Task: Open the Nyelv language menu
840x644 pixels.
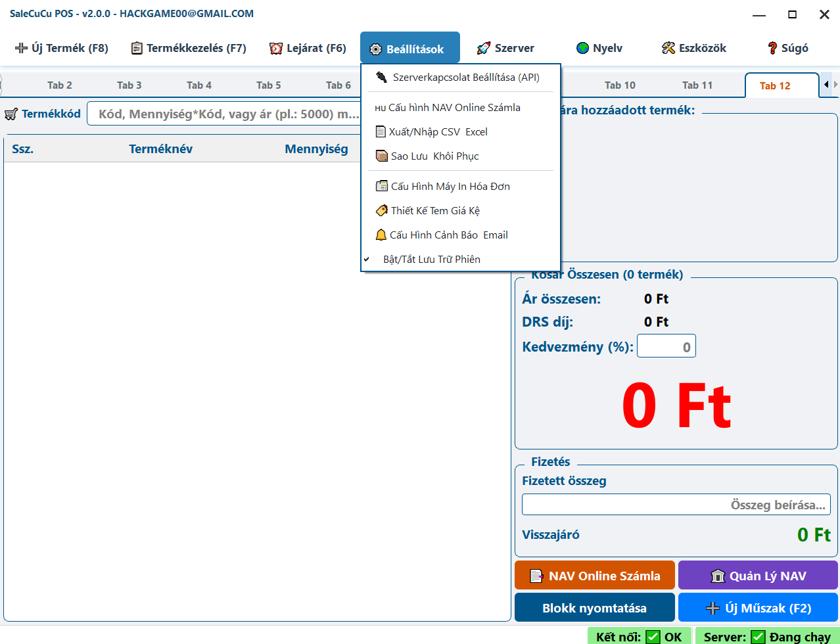Action: tap(599, 48)
